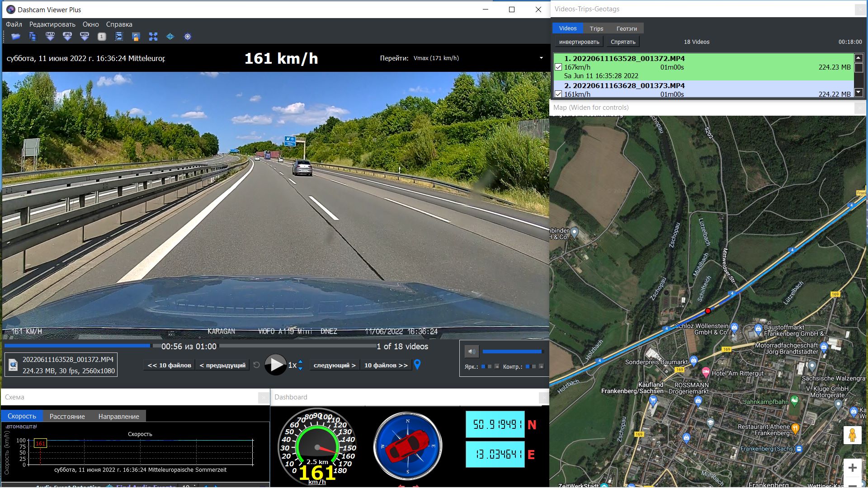This screenshot has width=868, height=488.
Task: Click the JPG export toolbar icon
Action: 67,37
